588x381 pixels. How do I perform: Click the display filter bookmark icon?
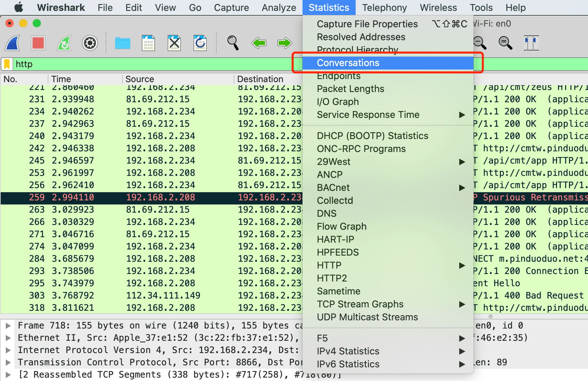[7, 64]
